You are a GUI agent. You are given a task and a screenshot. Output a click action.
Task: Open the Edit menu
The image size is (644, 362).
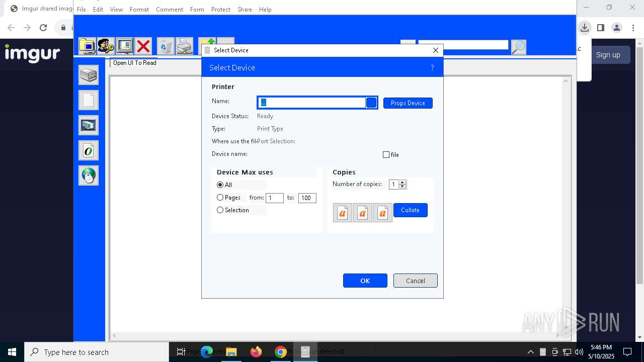98,10
